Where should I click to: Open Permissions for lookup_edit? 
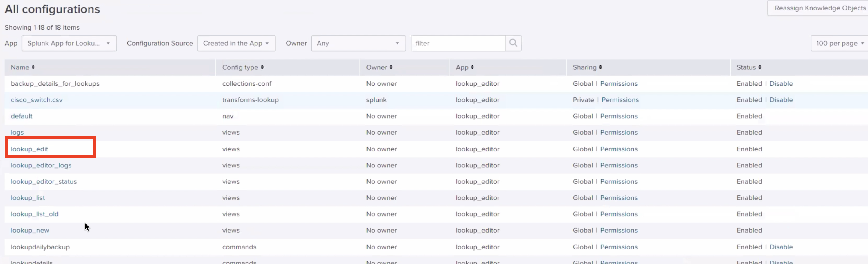click(619, 149)
